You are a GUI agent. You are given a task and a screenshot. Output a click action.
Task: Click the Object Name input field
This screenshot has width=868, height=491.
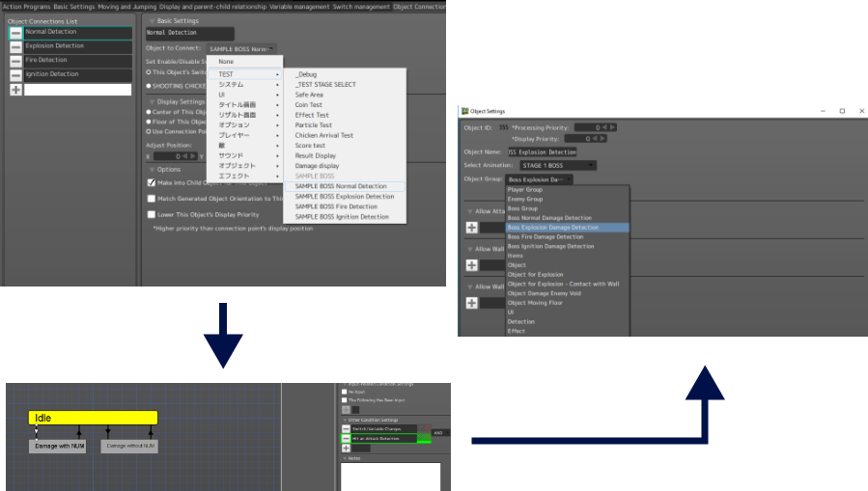point(542,151)
